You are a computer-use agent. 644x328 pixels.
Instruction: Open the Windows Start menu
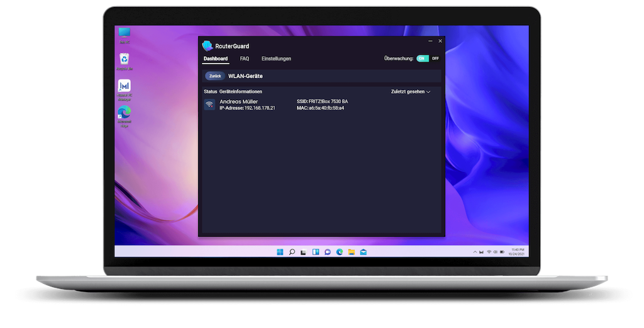click(x=280, y=252)
